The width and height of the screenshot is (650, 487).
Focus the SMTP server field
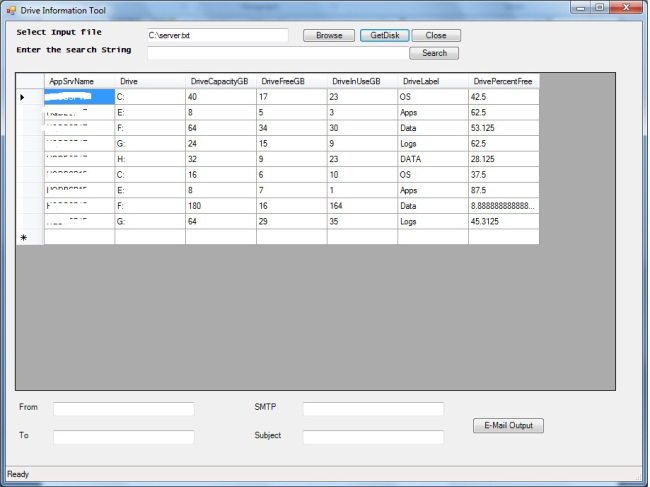click(x=373, y=409)
